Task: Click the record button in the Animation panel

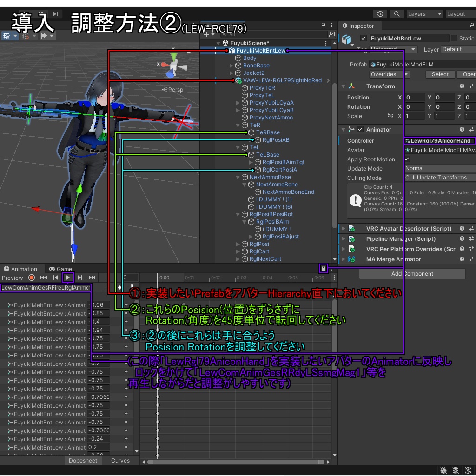Action: pos(31,278)
